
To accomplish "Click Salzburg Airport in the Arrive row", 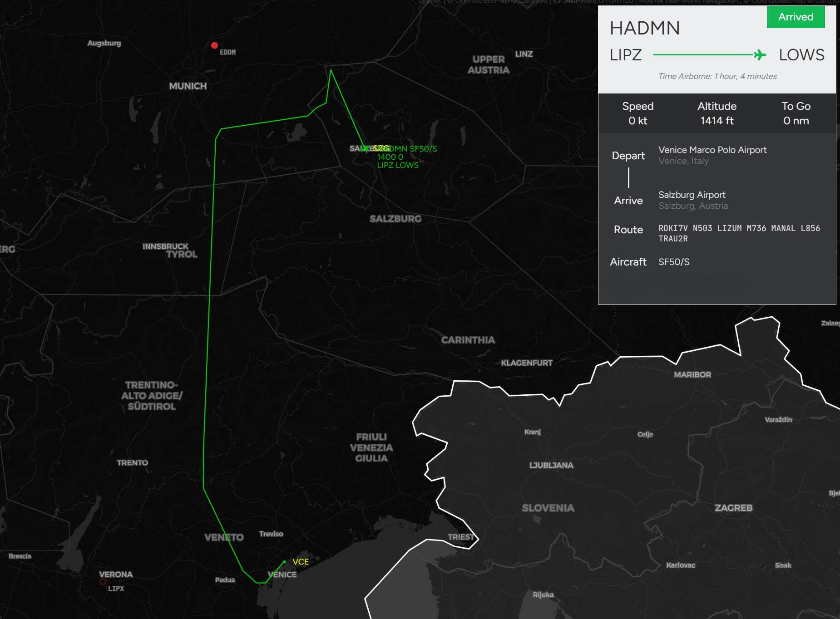I will point(692,195).
